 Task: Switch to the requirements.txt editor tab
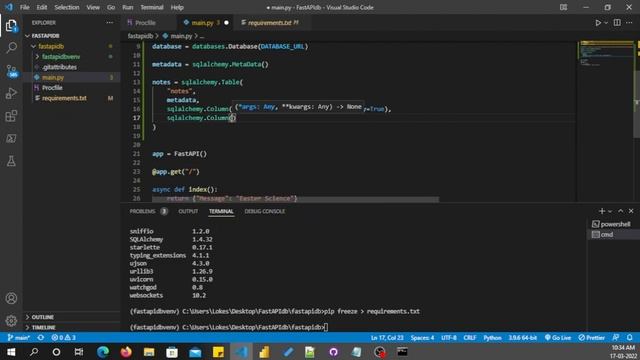[269, 23]
